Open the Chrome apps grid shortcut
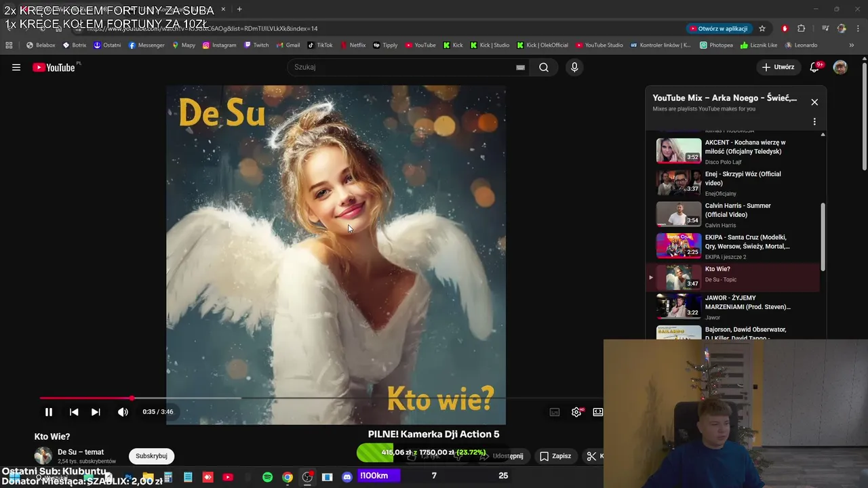 [x=9, y=45]
